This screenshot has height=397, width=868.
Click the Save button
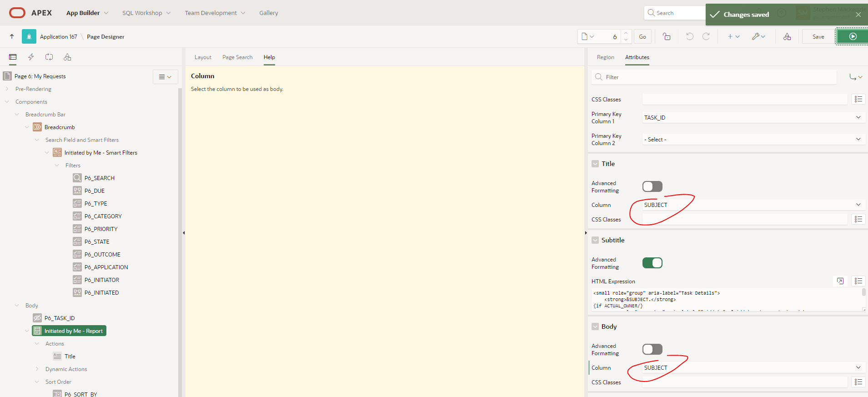(x=818, y=36)
